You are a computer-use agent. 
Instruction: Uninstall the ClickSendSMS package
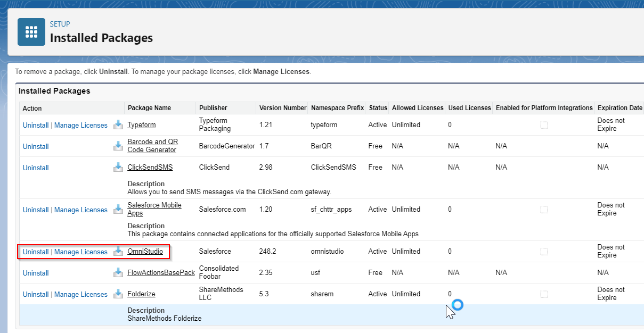point(35,167)
